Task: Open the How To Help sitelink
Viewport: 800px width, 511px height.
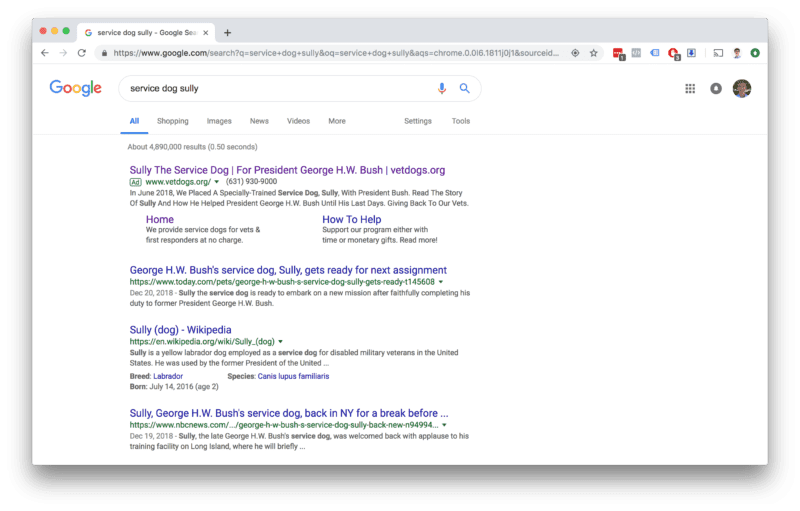Action: (x=352, y=219)
